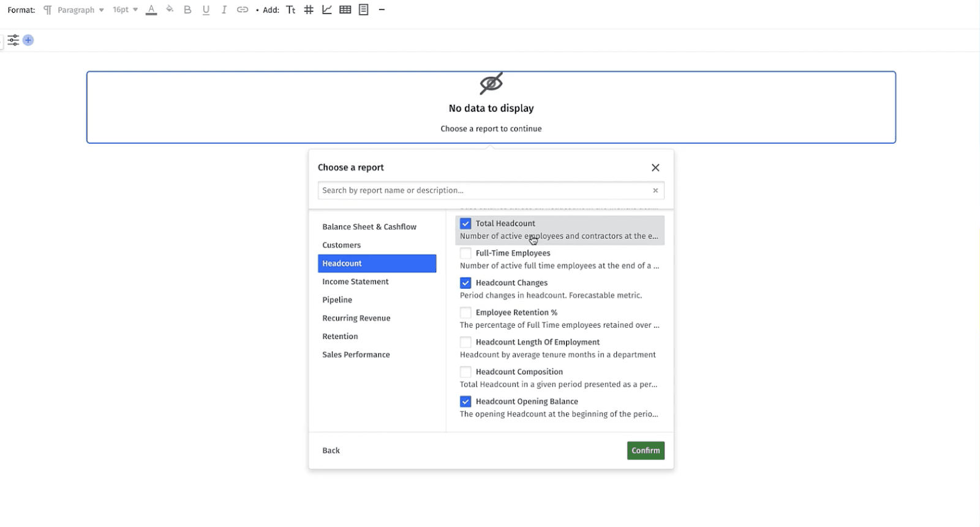Click 'Headcount by average tenure months' description
The width and height of the screenshot is (980, 527).
pos(557,355)
